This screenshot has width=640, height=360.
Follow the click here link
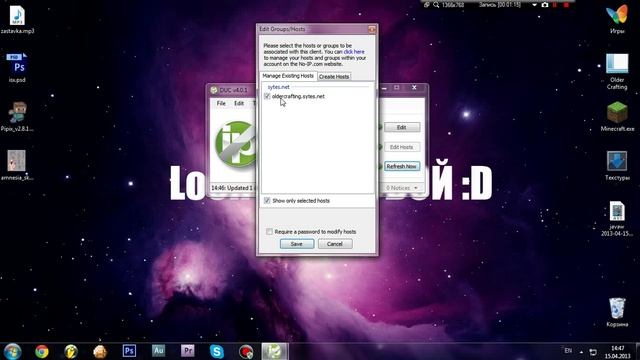click(x=354, y=52)
